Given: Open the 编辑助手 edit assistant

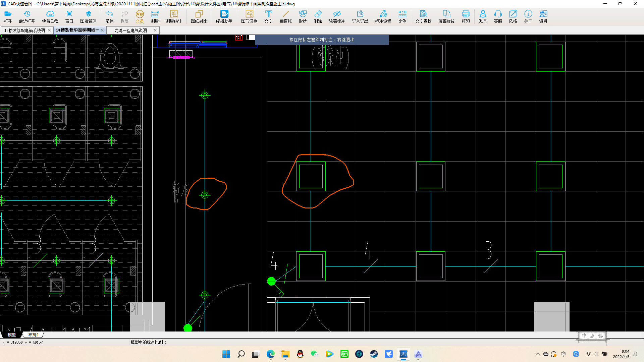Looking at the screenshot, I should click(224, 16).
